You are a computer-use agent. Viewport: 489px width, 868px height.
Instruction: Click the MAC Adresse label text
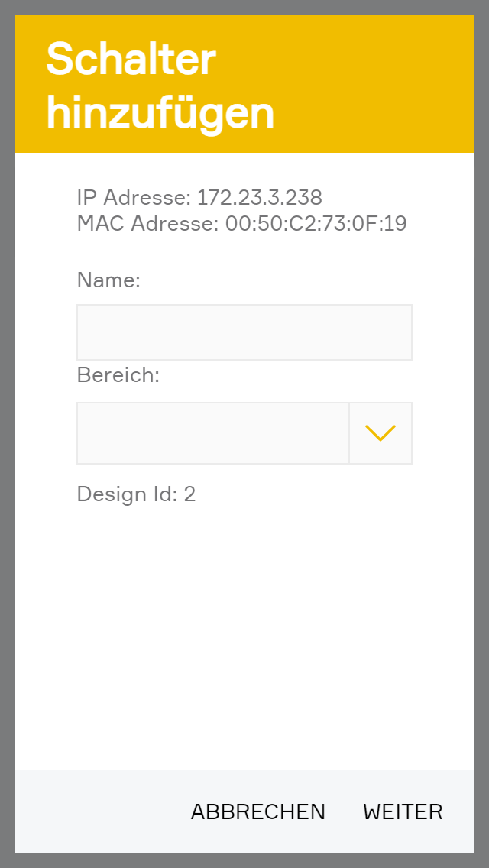(x=147, y=224)
